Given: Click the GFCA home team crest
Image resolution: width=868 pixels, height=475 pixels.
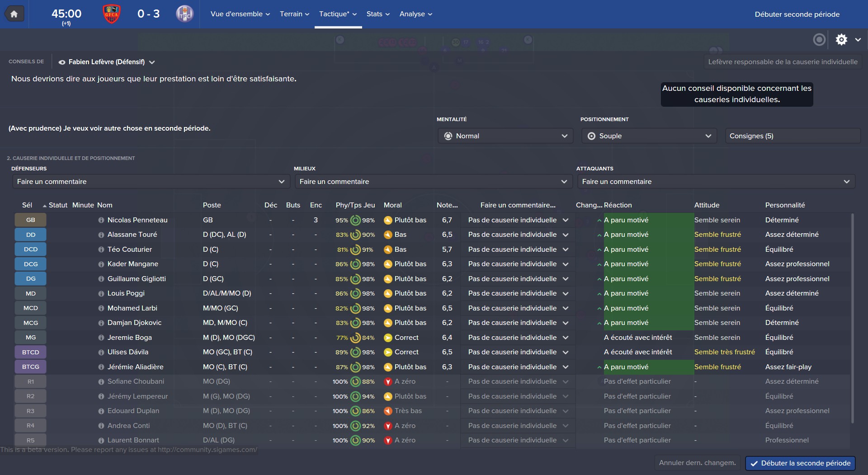Looking at the screenshot, I should (111, 14).
